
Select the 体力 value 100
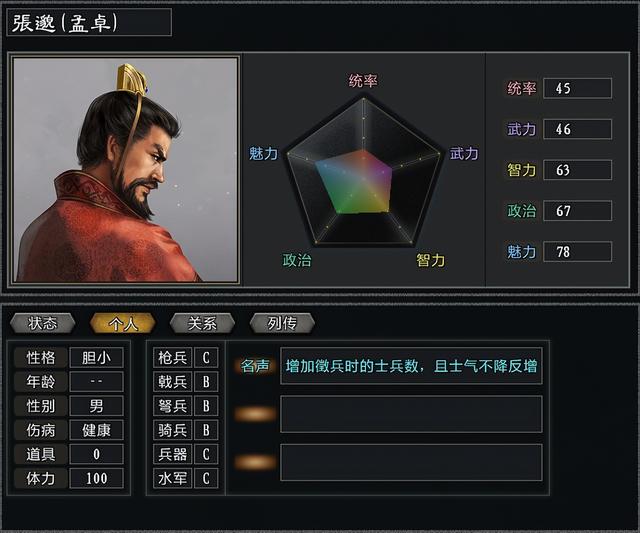tap(96, 478)
